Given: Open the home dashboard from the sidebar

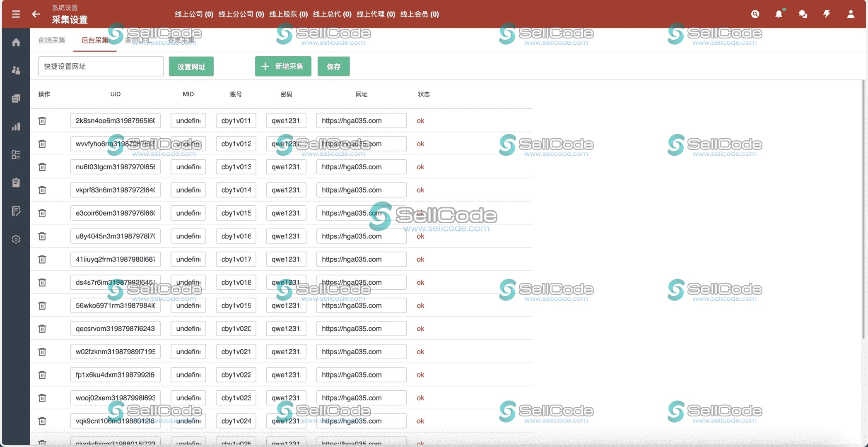Looking at the screenshot, I should point(16,43).
